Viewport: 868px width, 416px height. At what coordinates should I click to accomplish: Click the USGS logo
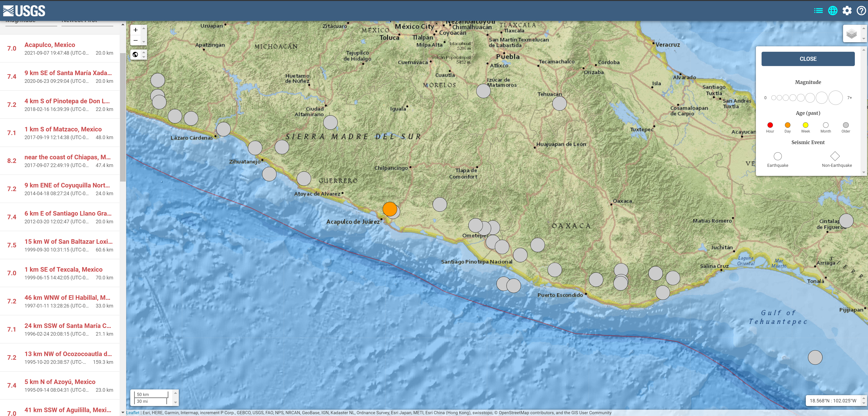24,11
